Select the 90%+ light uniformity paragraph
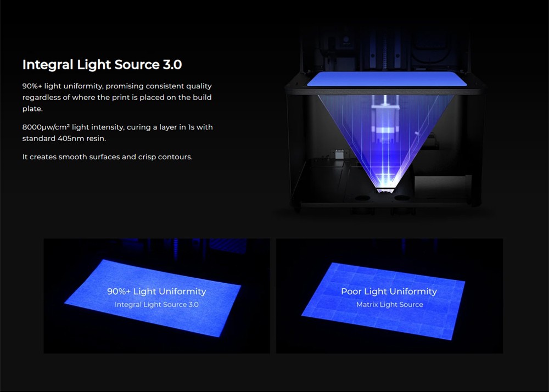Screen dimensions: 549x392 (x=117, y=97)
